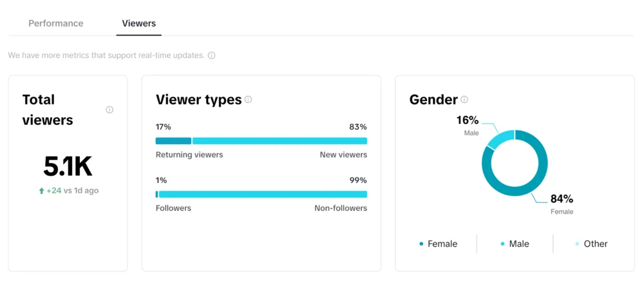Click info icon next to Total viewers
The width and height of the screenshot is (644, 283).
pyautogui.click(x=109, y=110)
